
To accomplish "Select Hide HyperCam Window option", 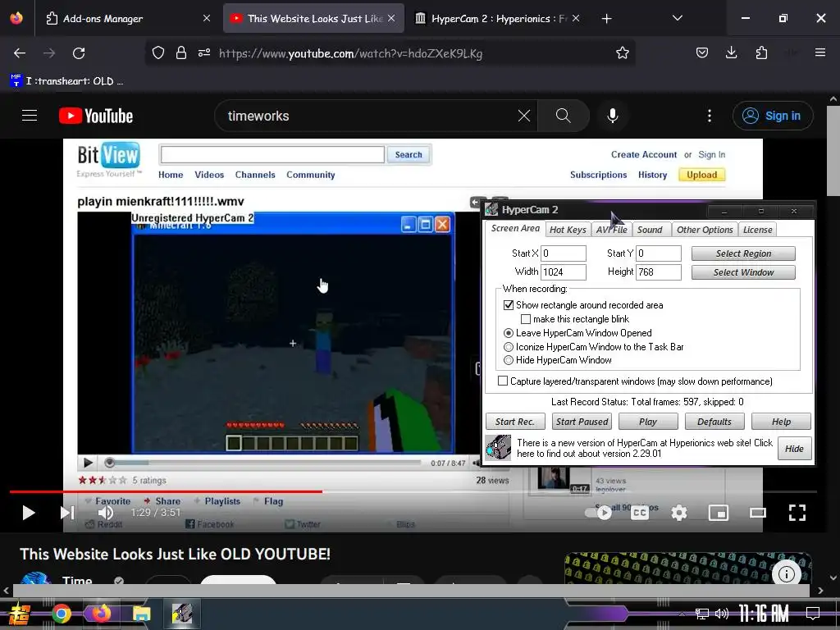I will (x=509, y=361).
